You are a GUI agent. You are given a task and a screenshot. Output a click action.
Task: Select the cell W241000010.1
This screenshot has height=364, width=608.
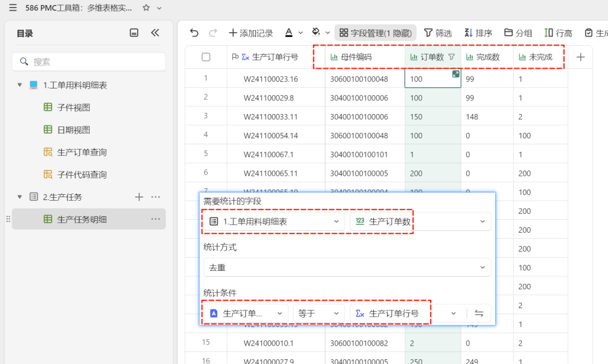point(276,343)
